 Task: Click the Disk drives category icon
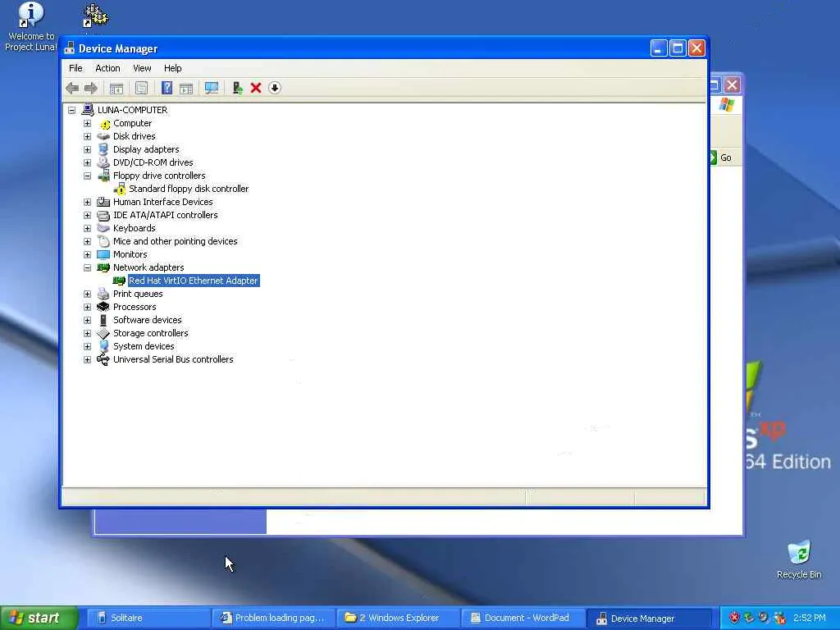click(103, 136)
